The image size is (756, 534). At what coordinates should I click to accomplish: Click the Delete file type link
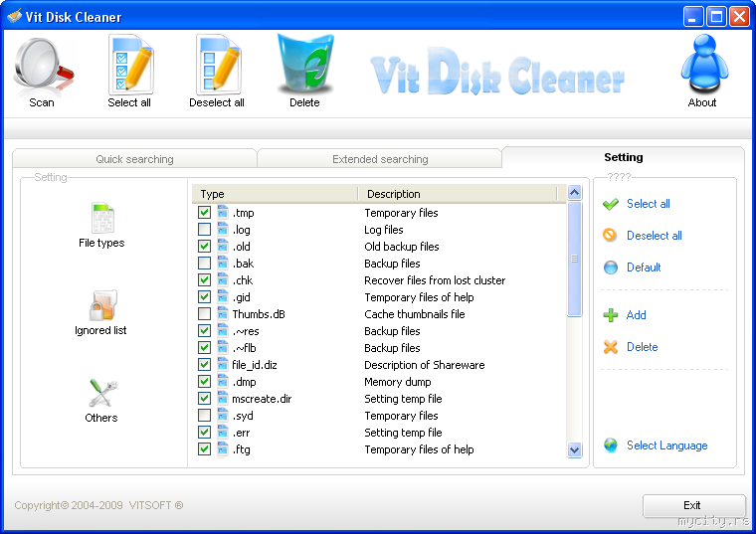tap(642, 347)
